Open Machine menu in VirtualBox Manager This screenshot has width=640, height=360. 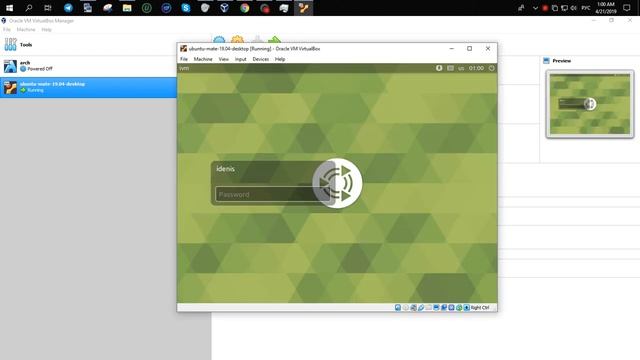[26, 29]
